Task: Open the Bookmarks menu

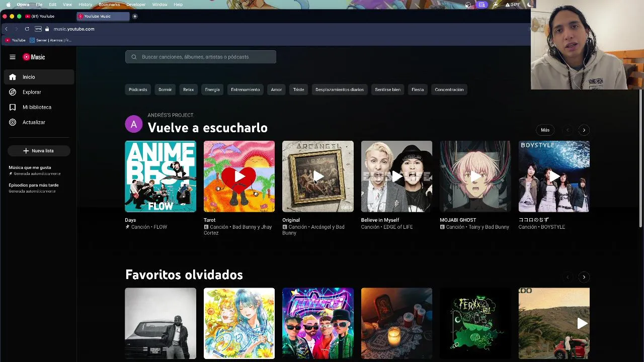Action: pyautogui.click(x=109, y=5)
